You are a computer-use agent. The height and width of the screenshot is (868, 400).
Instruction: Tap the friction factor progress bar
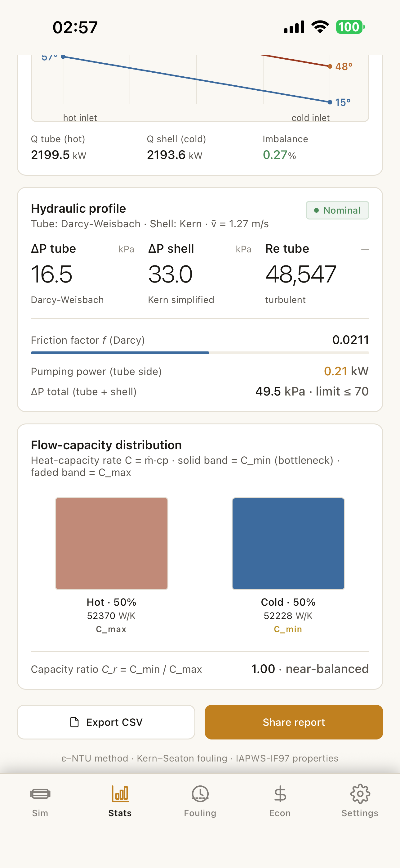point(200,353)
